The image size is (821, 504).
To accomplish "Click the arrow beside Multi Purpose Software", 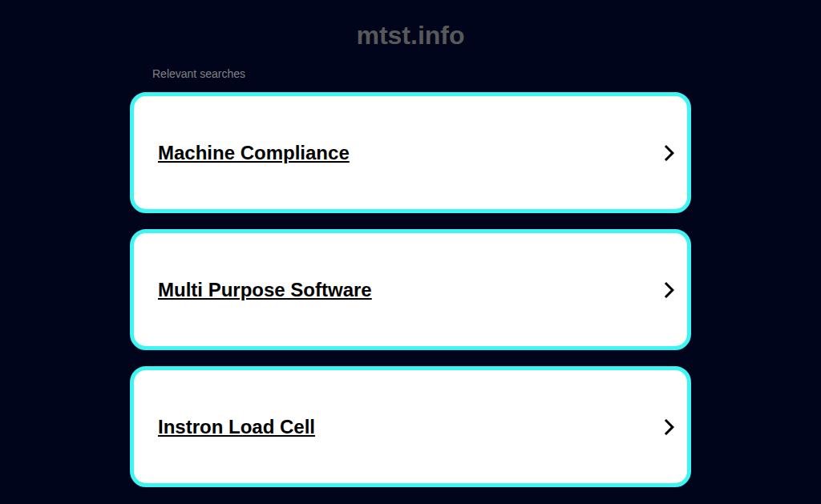I will 669,290.
